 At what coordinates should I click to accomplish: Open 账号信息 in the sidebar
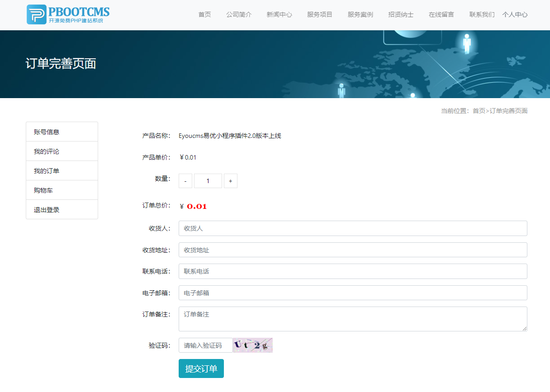click(62, 132)
